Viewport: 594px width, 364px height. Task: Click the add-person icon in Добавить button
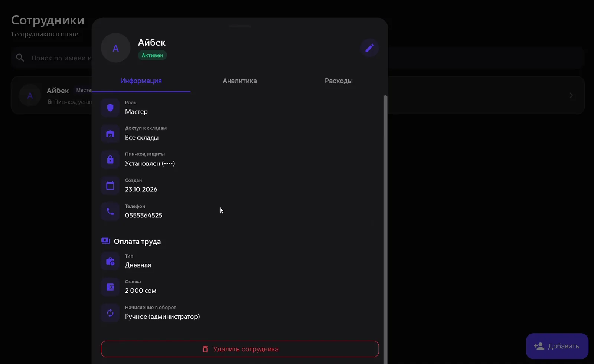coord(539,346)
